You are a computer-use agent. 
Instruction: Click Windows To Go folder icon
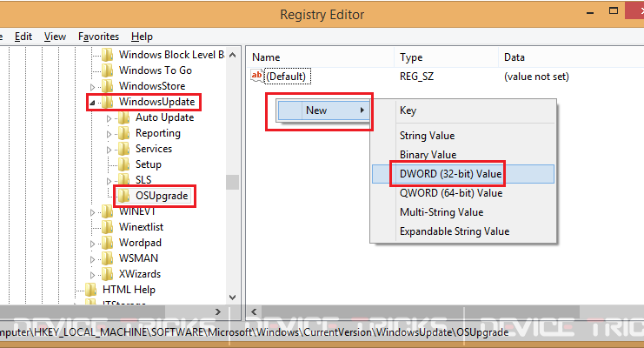(x=107, y=70)
